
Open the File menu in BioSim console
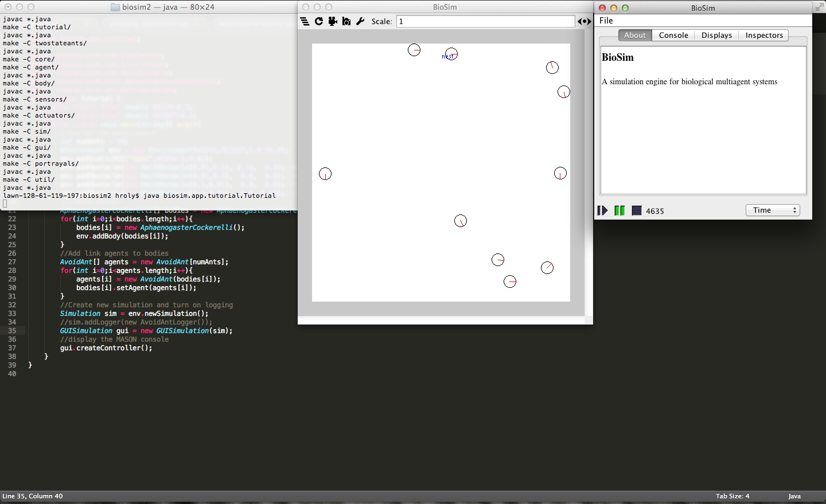(x=606, y=21)
